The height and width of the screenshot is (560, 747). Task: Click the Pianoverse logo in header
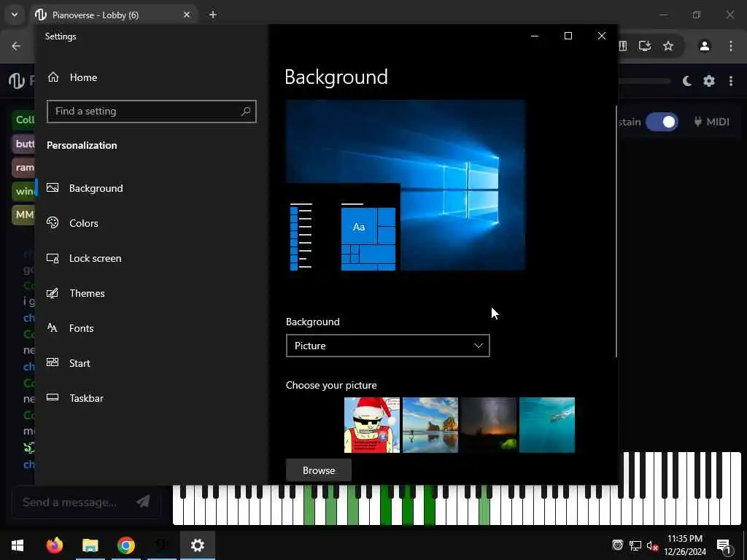17,81
